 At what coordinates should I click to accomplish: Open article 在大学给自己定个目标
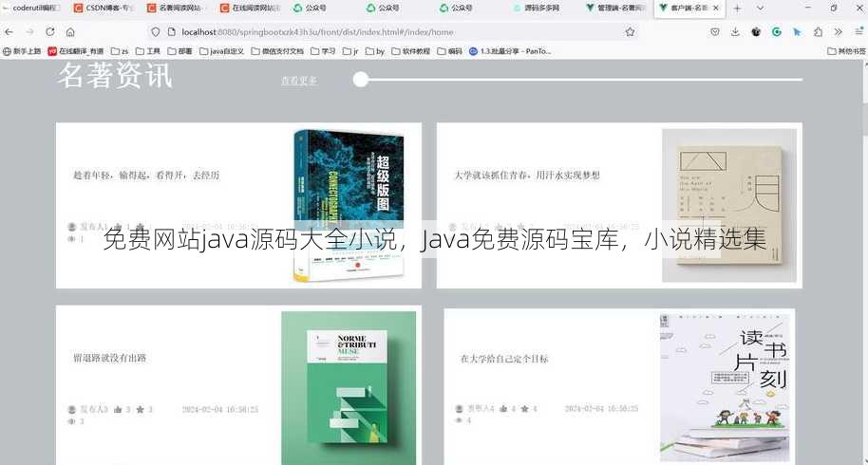tap(504, 359)
